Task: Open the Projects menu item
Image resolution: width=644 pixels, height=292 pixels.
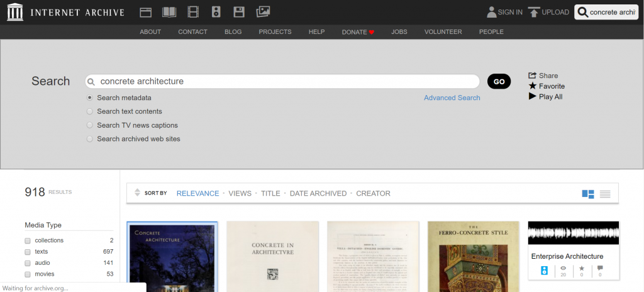Action: (x=275, y=32)
